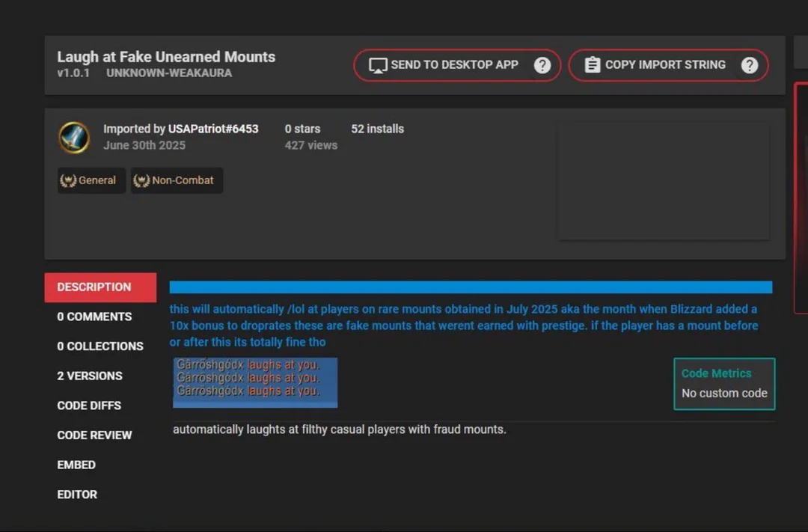Open the Garroshgodx laughs screenshot thumbnail
The image size is (808, 532).
(x=255, y=382)
